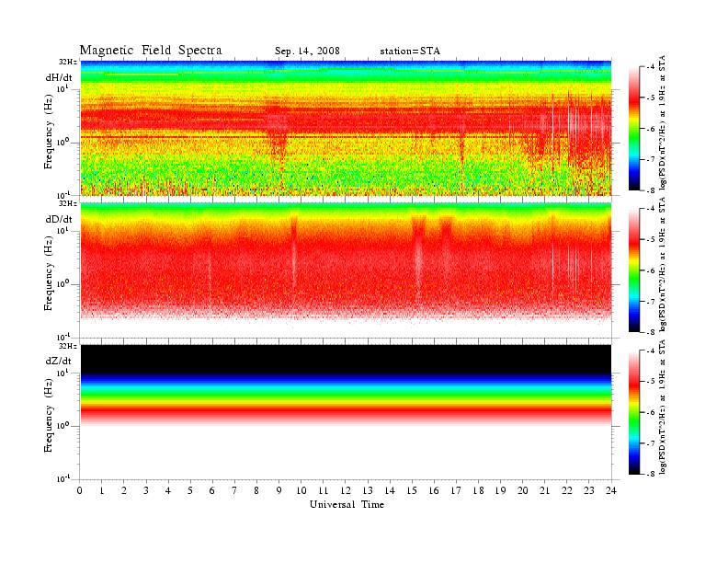728x563 pixels.
Task: Click the time axis tick label "4"
Action: (x=168, y=490)
